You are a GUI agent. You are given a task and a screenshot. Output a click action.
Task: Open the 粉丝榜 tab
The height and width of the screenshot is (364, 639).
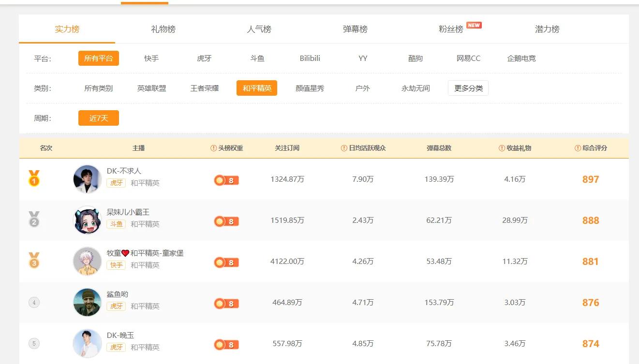point(451,29)
